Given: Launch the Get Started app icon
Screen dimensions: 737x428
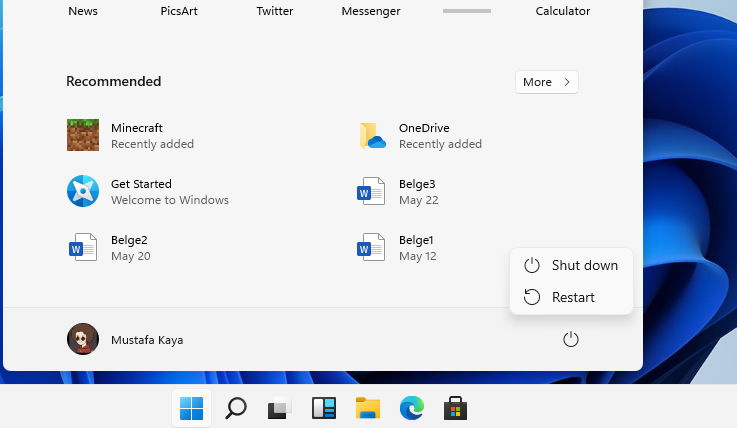Looking at the screenshot, I should pos(83,191).
